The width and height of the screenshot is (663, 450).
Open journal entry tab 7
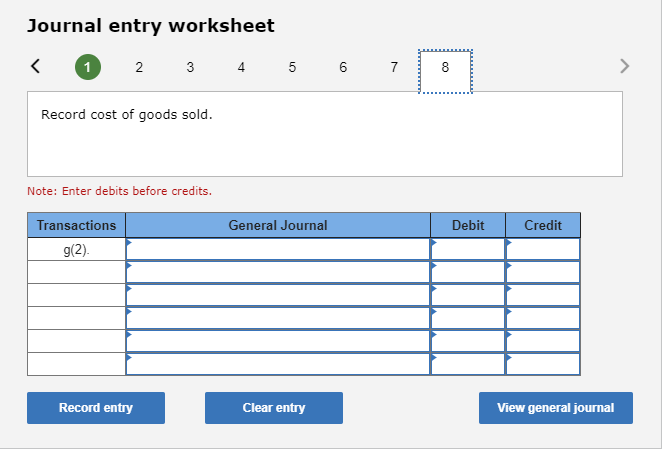(394, 67)
